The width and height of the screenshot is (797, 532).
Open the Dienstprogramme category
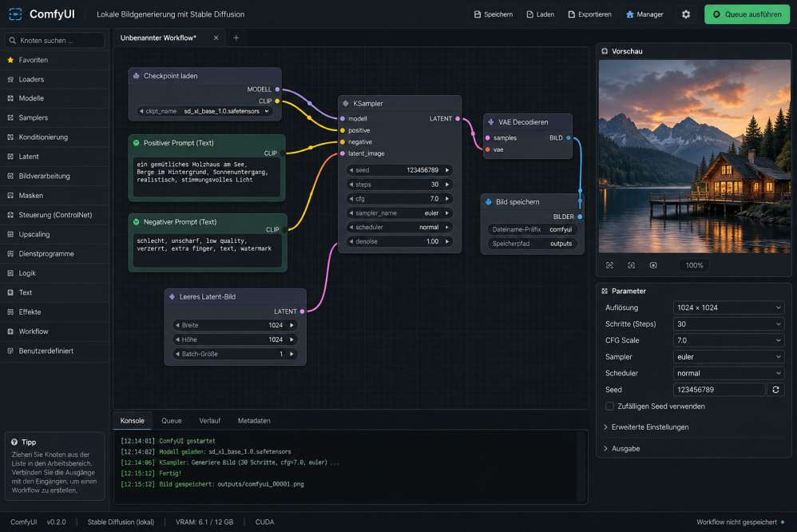point(55,254)
